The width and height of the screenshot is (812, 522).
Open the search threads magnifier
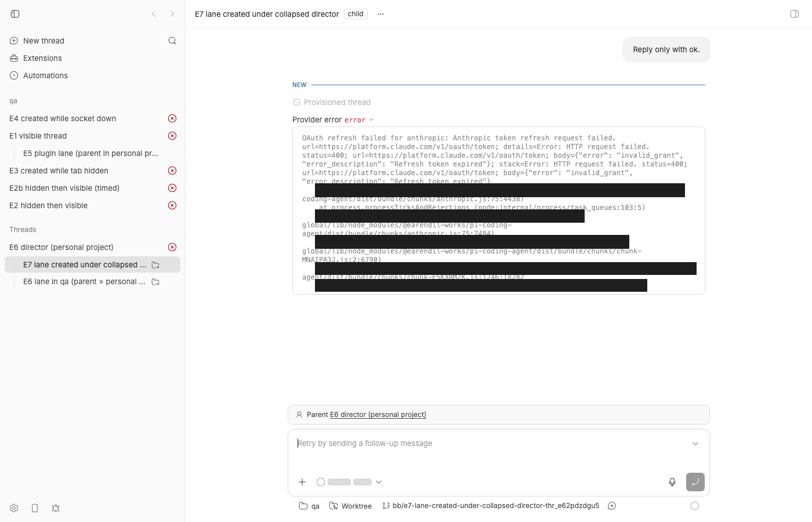(x=172, y=41)
